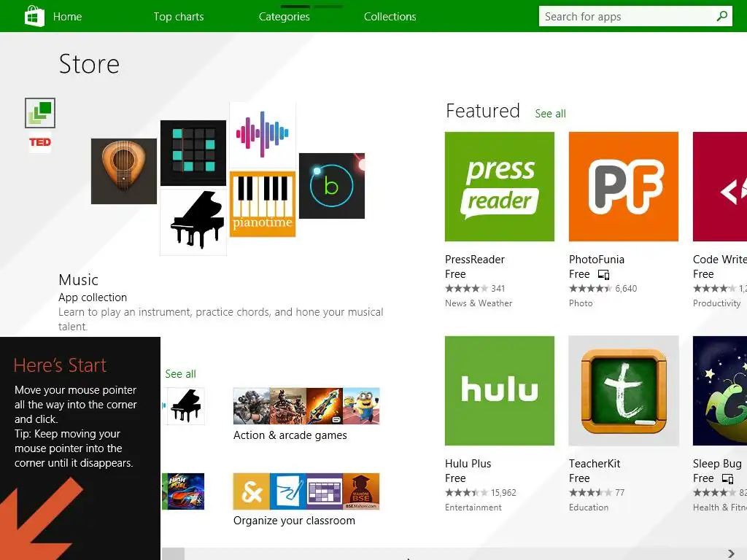Screen dimensions: 747x560
Task: Open the colorful sound wave app icon
Action: click(x=263, y=134)
